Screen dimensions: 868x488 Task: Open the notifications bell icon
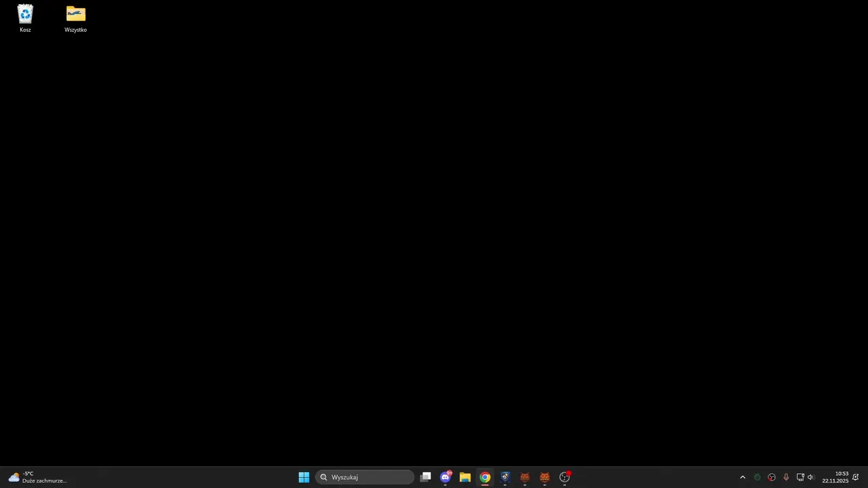click(856, 477)
